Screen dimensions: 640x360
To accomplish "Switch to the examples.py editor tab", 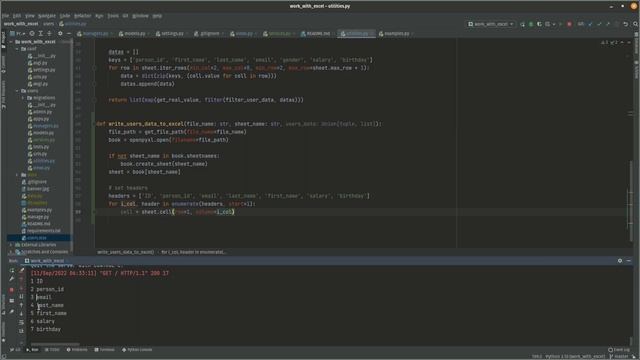I will (x=396, y=33).
